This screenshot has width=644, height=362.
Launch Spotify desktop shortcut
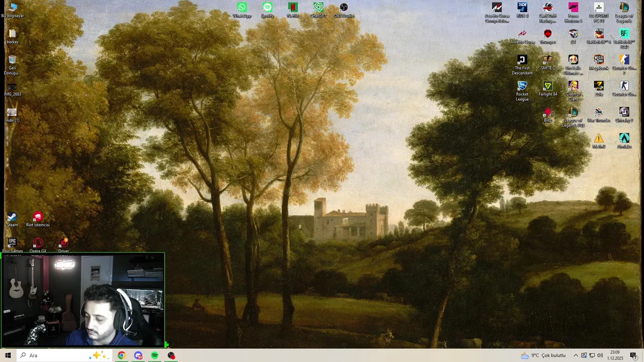click(x=267, y=10)
